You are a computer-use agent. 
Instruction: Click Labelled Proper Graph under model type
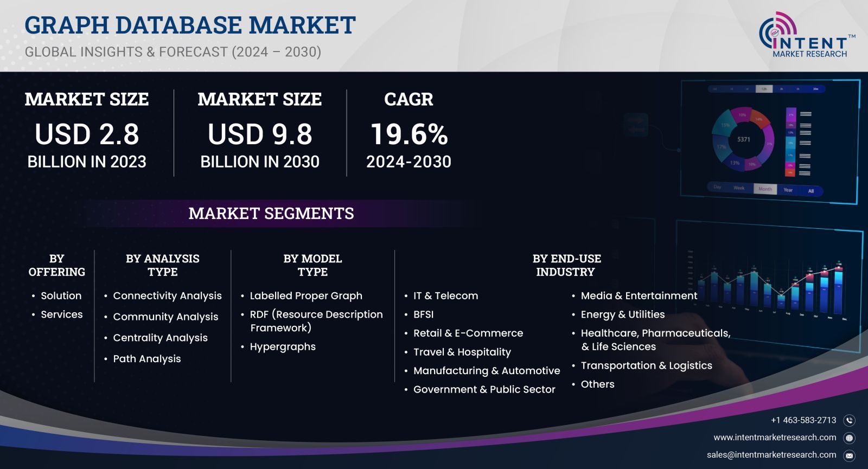click(x=306, y=296)
